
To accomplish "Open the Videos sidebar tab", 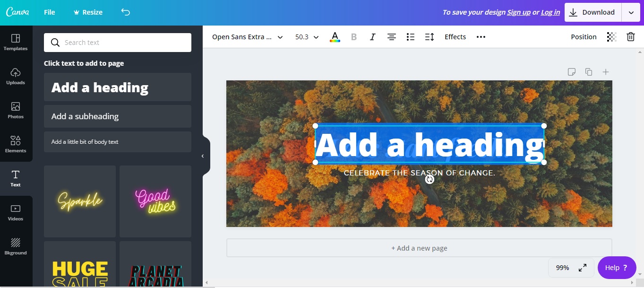I will [16, 212].
